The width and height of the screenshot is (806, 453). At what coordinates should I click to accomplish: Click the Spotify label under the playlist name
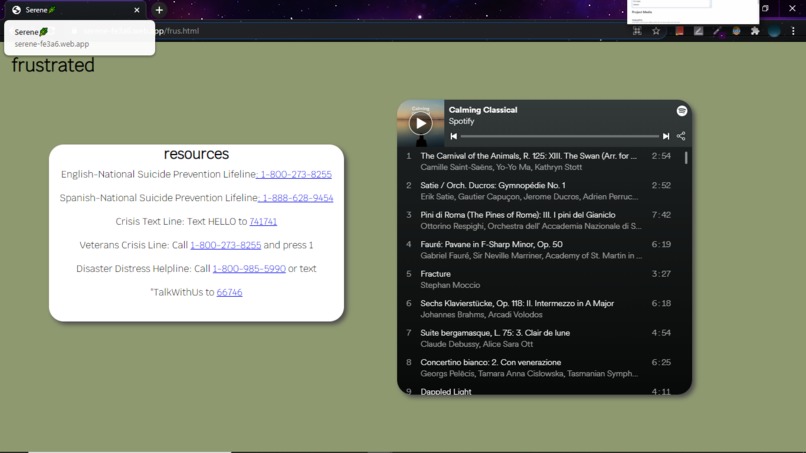pyautogui.click(x=461, y=121)
